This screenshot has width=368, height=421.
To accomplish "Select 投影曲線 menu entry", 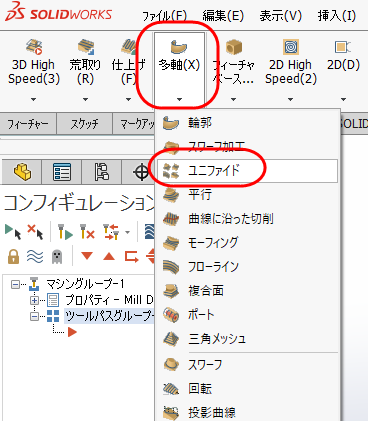I will [247, 413].
